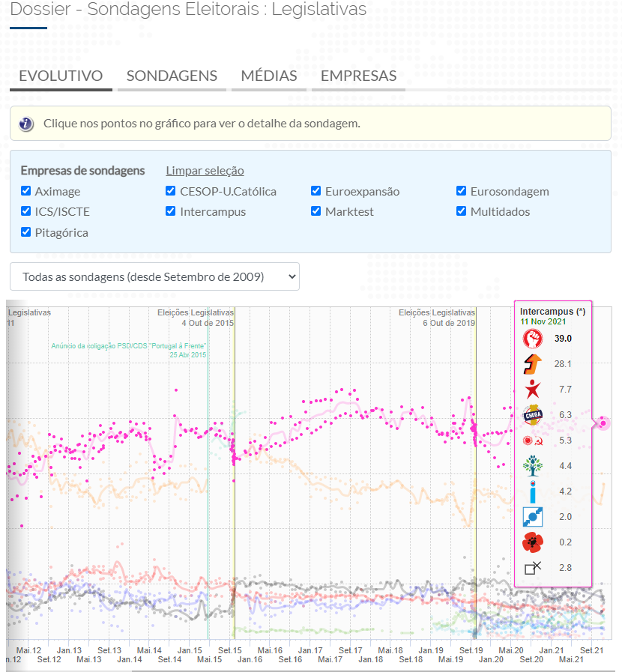
Task: Click the PAN tree party icon
Action: coord(532,466)
